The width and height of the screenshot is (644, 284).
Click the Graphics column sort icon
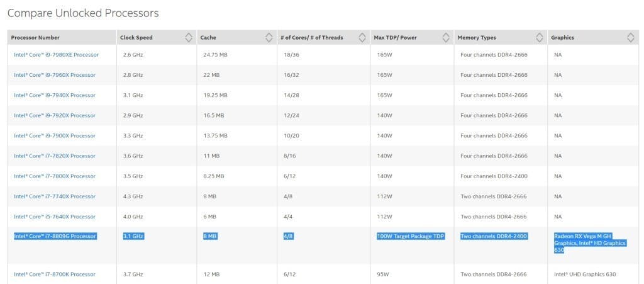click(630, 37)
